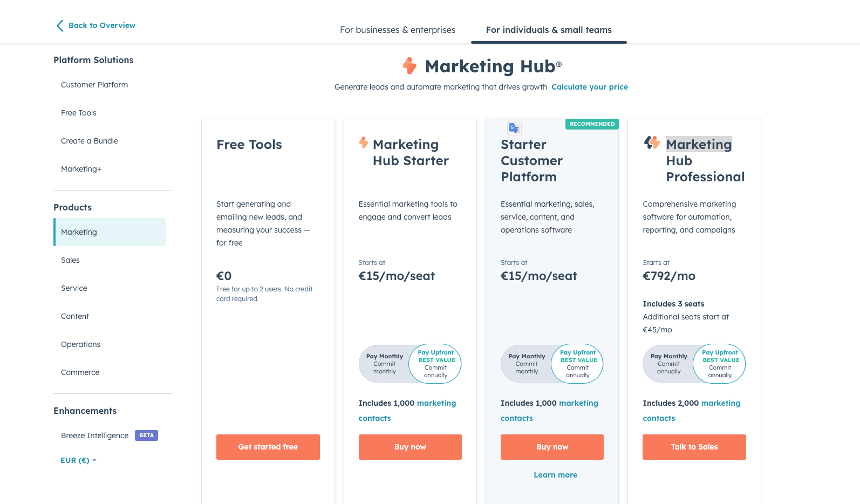
Task: Select Content under Products
Action: pyautogui.click(x=75, y=316)
